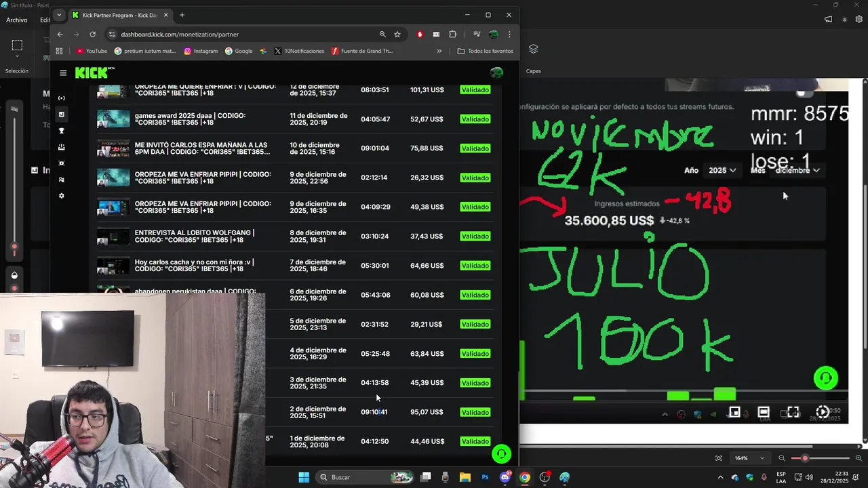The image size is (868, 488).
Task: Open Chrome tab search dropdown
Action: click(59, 15)
